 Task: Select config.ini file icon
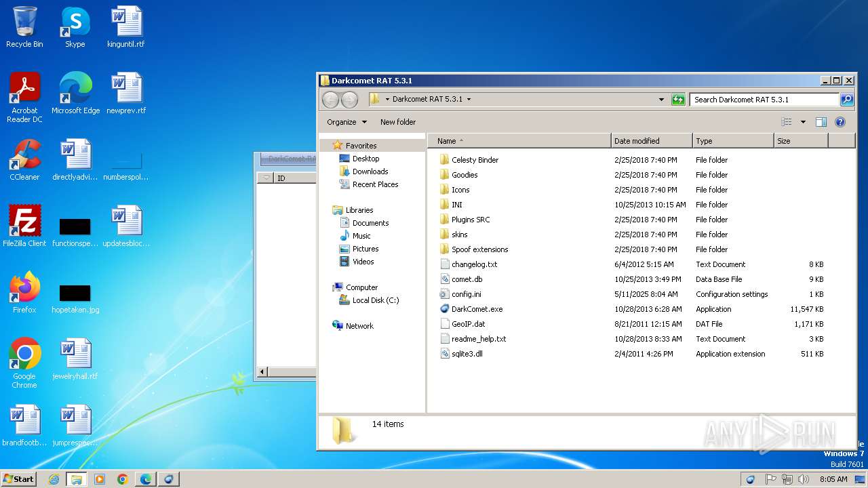tap(445, 294)
